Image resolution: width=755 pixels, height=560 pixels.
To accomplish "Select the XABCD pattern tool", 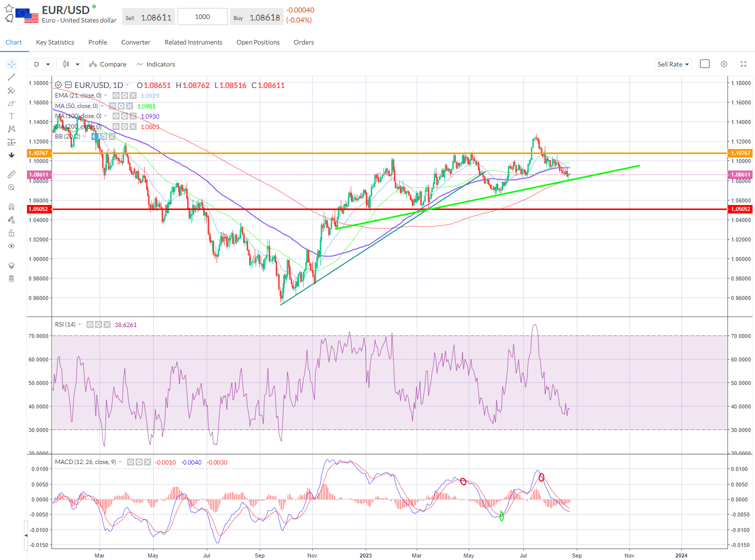I will (x=12, y=129).
